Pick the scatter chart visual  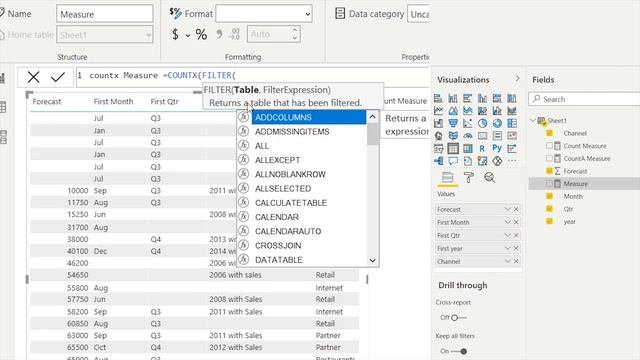468,123
